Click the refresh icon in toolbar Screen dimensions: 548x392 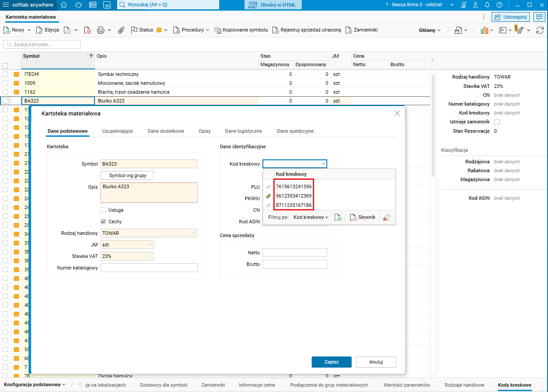pos(540,30)
